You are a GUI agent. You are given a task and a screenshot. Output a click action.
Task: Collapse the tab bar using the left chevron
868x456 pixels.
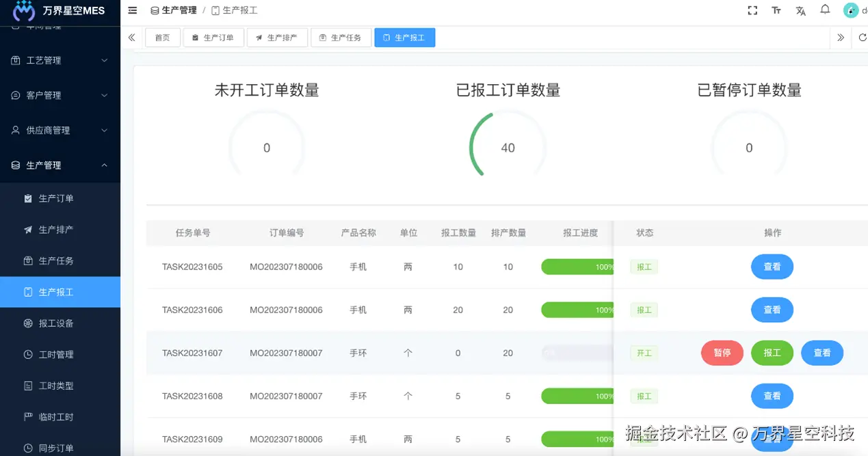tap(131, 38)
